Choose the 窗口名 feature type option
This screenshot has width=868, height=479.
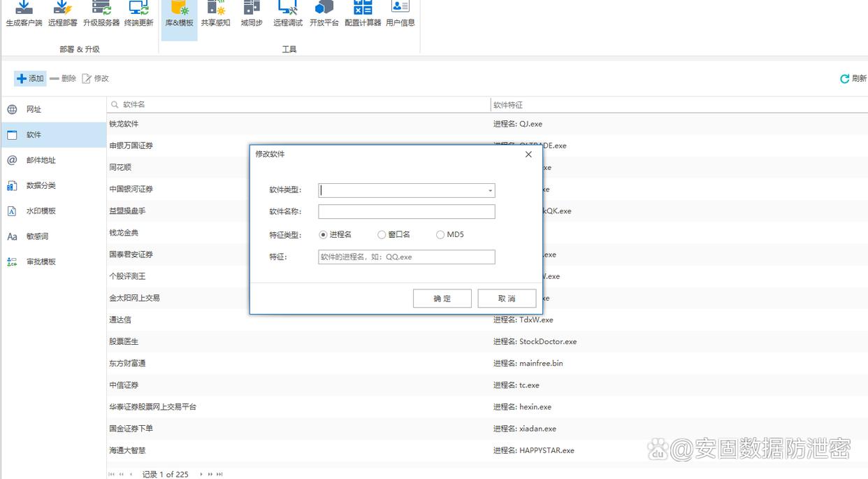click(x=382, y=235)
